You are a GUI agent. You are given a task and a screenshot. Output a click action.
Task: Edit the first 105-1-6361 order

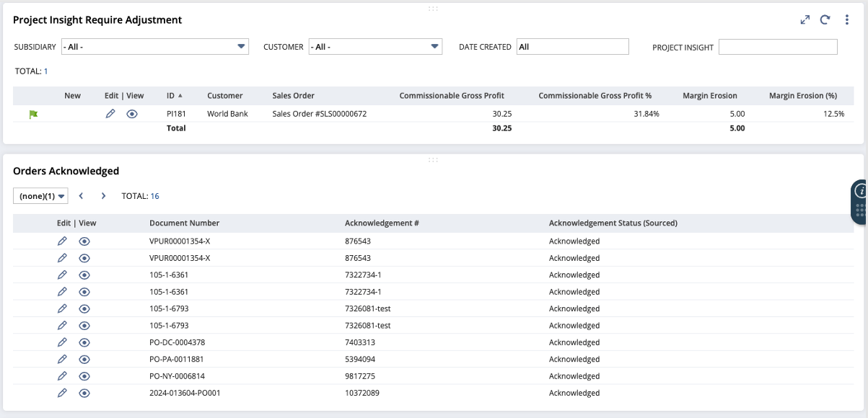point(62,275)
